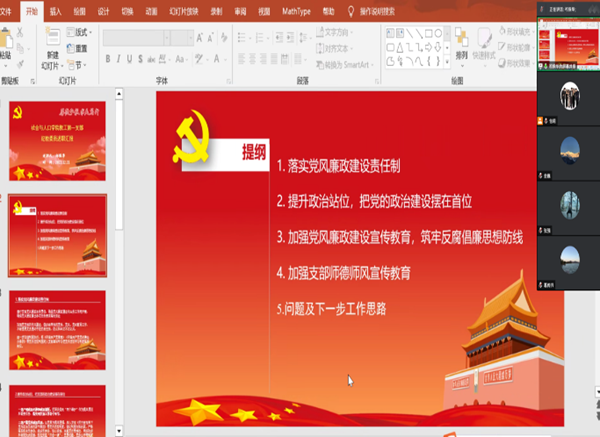Viewport: 600px width, 437px height.
Task: Click Convert to SmartArt button
Action: [x=348, y=64]
